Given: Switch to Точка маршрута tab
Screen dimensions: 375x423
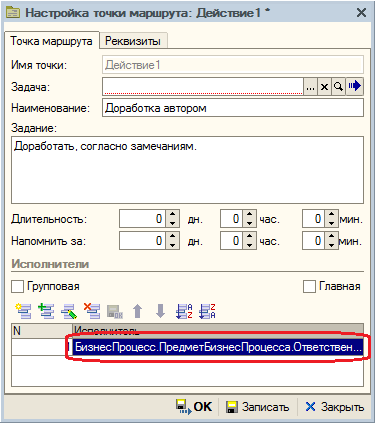Looking at the screenshot, I should pos(51,41).
